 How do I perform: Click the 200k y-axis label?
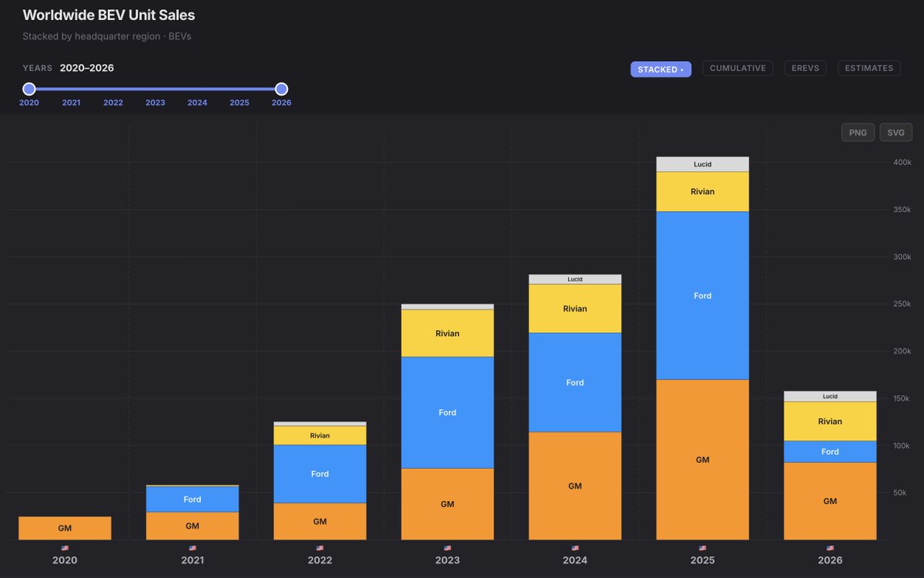[x=902, y=351]
